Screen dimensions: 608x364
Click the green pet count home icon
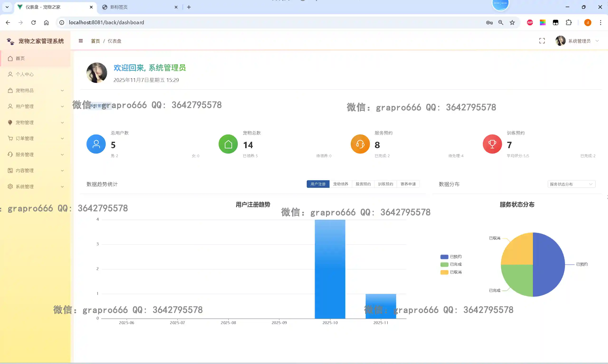228,144
